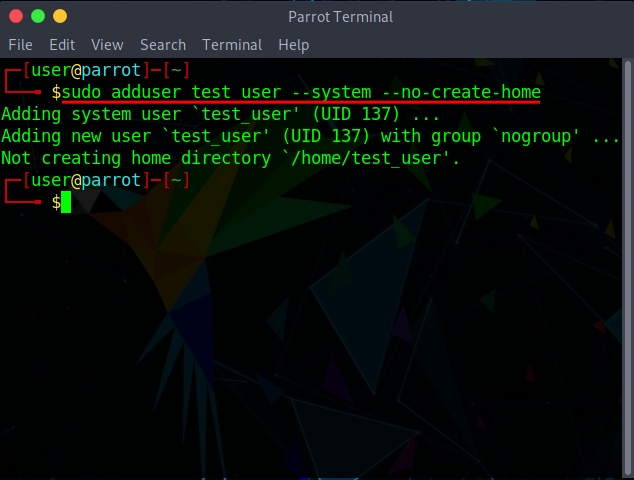634x480 pixels.
Task: Open the Search menu
Action: (163, 45)
